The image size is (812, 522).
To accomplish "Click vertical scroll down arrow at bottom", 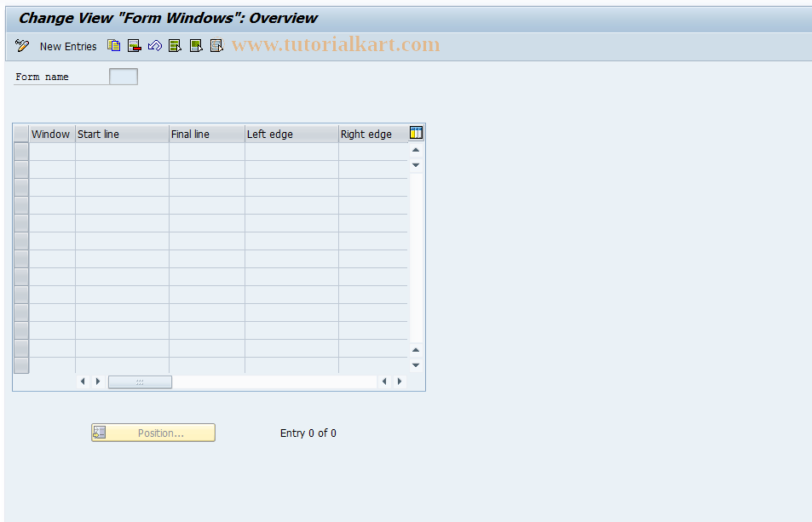I will click(416, 365).
